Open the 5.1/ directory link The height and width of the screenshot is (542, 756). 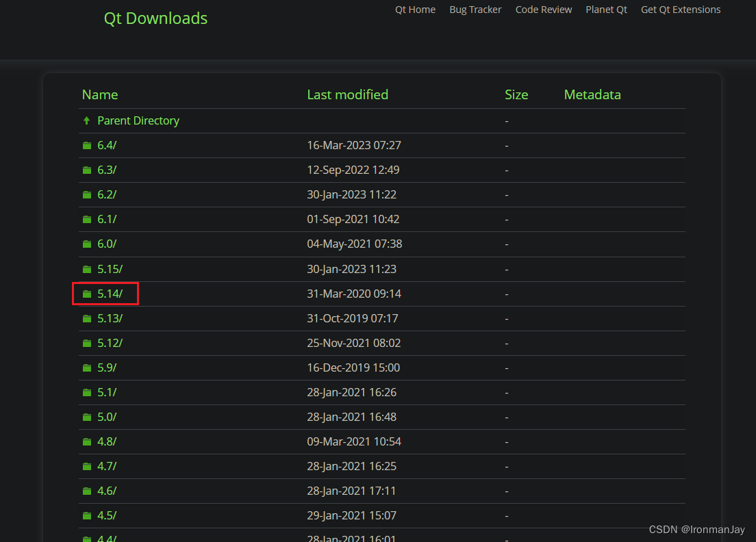(107, 393)
